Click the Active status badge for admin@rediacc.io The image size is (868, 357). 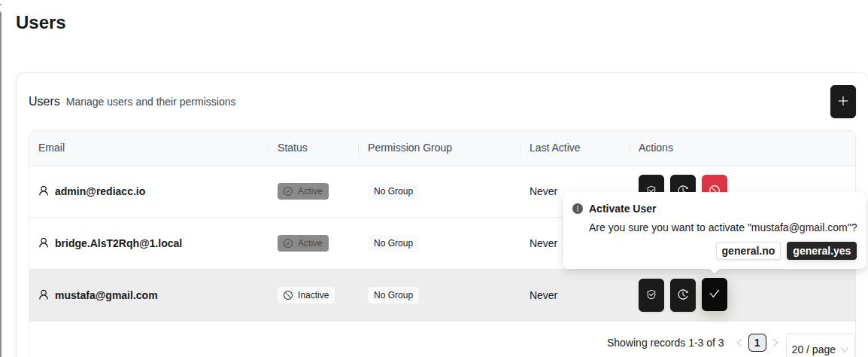point(303,191)
